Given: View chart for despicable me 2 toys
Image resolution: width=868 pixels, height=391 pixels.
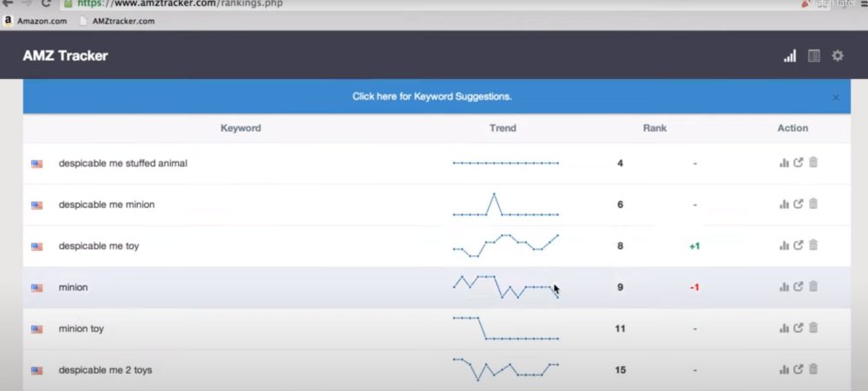Looking at the screenshot, I should pyautogui.click(x=784, y=369).
